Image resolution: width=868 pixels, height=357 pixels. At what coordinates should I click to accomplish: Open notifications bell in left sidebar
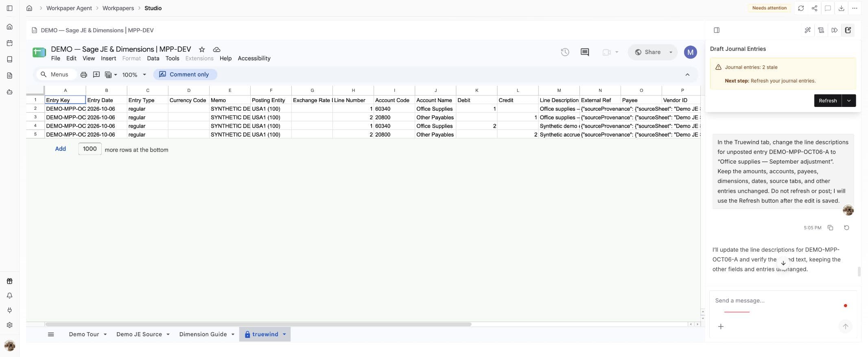(9, 296)
